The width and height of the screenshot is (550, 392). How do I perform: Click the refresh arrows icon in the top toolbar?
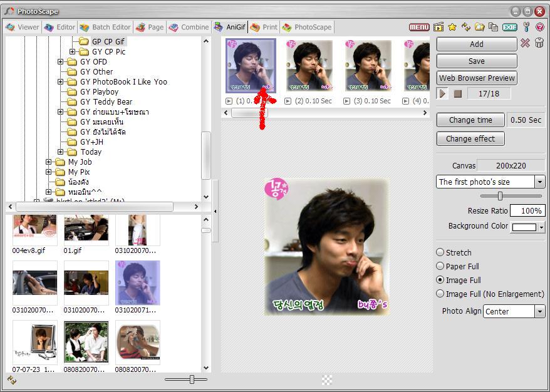(466, 27)
